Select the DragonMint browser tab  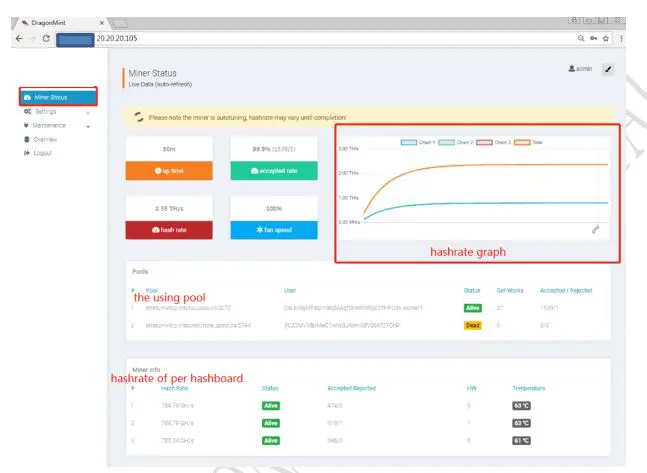62,23
